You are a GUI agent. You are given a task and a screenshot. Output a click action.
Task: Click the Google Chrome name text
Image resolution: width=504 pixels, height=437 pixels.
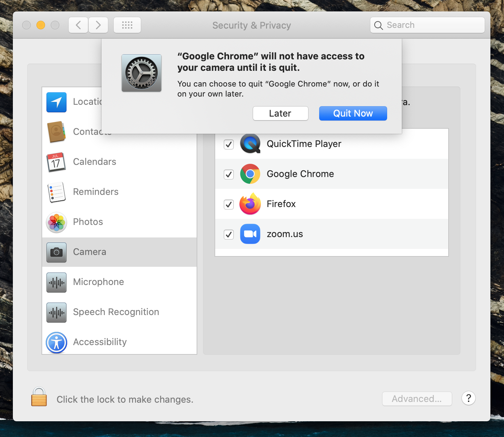300,174
